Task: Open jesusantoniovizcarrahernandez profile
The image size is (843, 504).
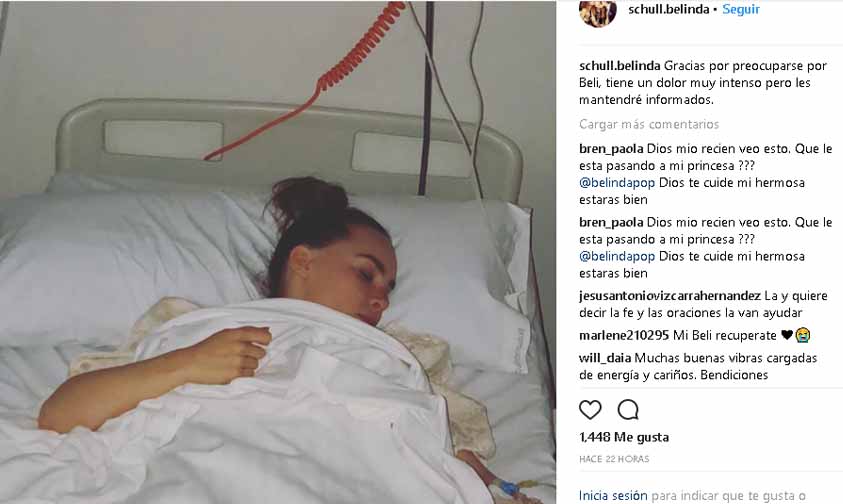Action: 670,296
